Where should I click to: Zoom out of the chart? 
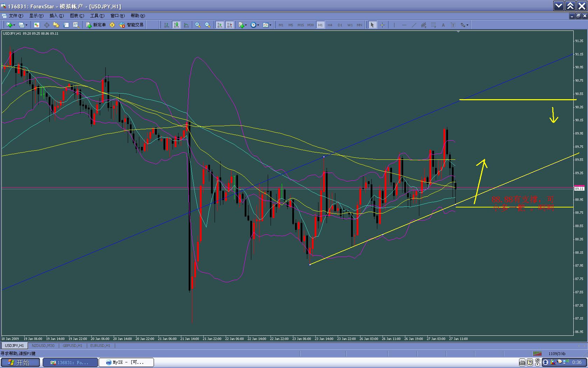(208, 25)
